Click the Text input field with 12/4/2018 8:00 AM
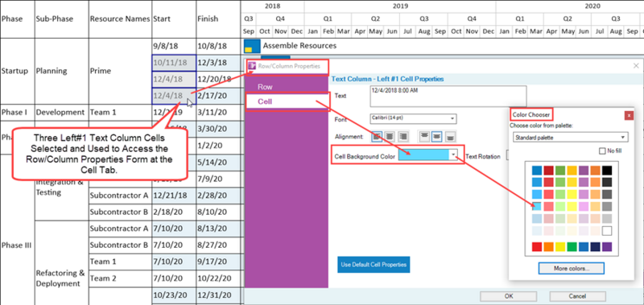644x305 pixels. 448,96
